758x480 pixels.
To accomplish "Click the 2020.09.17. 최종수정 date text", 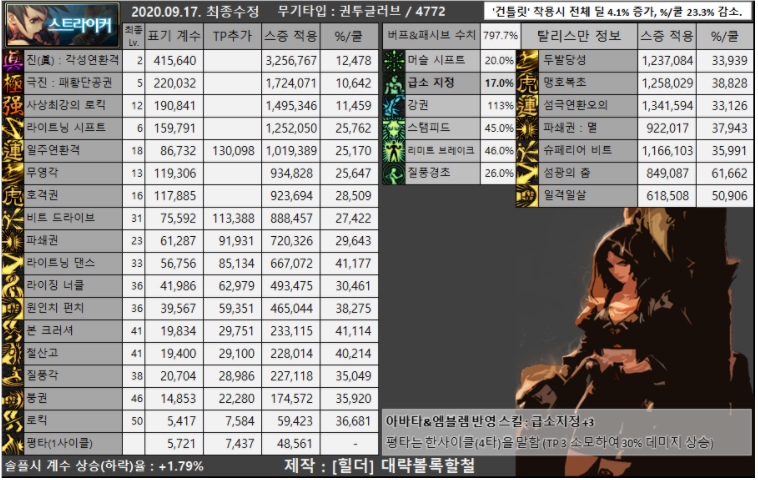I will 195,12.
